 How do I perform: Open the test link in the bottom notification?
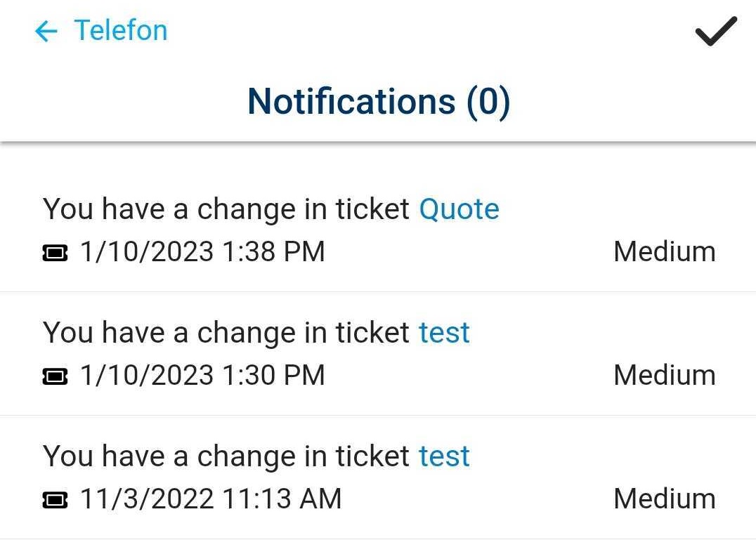(x=444, y=456)
